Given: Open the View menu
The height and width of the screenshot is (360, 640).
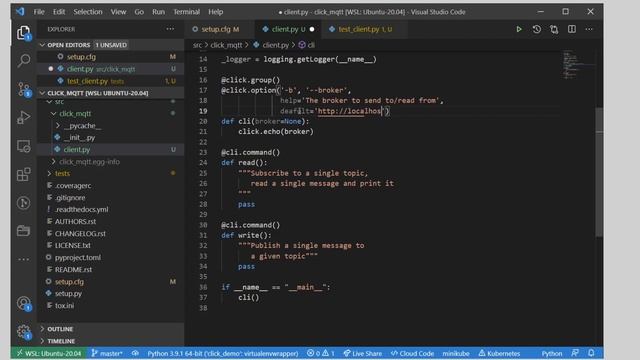Looking at the screenshot, I should click(x=118, y=12).
